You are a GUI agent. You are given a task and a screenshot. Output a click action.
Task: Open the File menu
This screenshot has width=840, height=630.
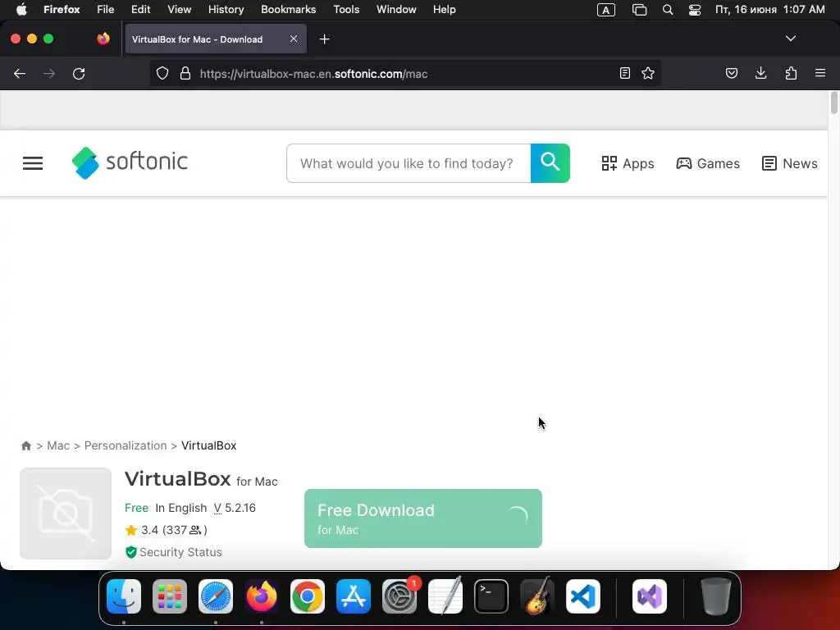click(x=106, y=10)
